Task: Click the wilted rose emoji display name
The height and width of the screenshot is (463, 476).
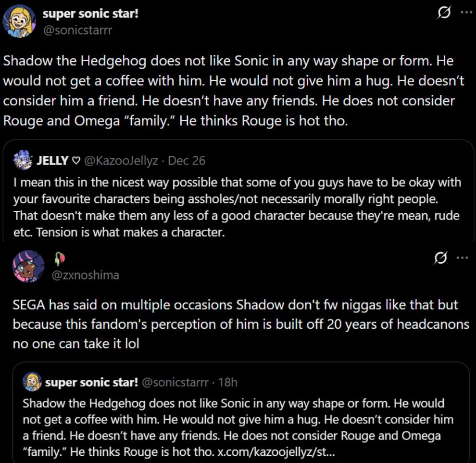Action: point(60,258)
